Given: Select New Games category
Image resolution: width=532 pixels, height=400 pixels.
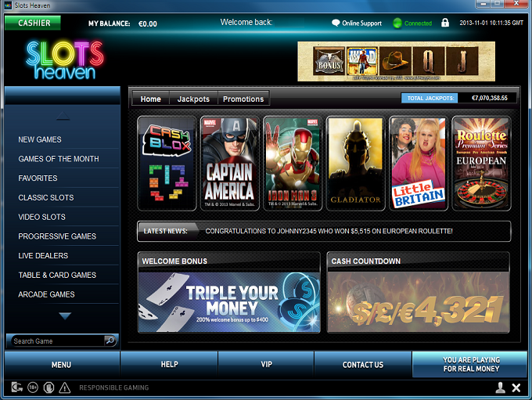Looking at the screenshot, I should pyautogui.click(x=40, y=139).
